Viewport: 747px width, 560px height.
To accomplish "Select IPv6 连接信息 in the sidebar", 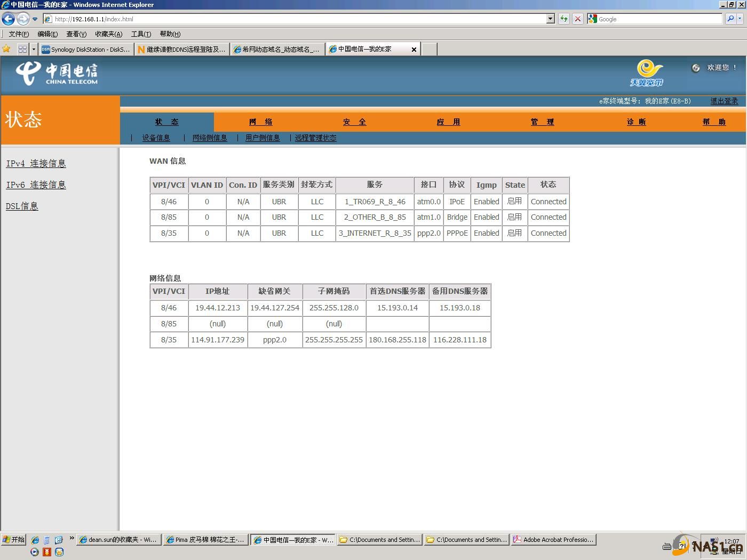I will click(36, 185).
